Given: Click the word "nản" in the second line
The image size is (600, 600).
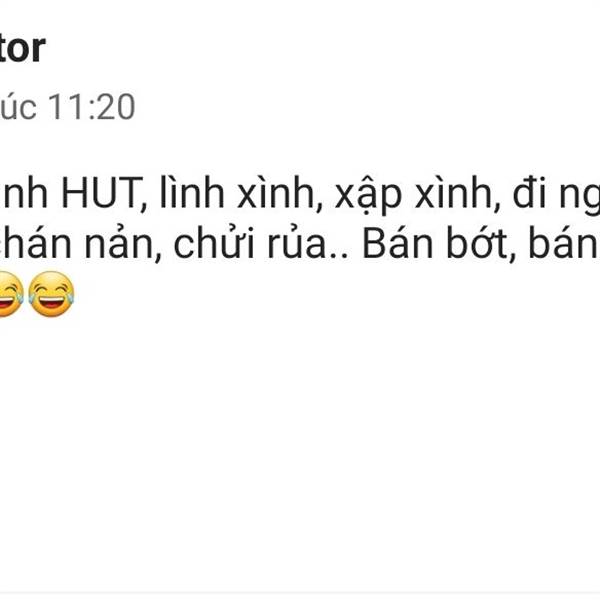Looking at the screenshot, I should tap(120, 244).
